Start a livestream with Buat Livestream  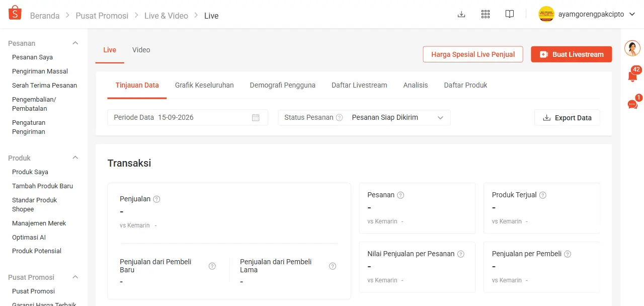572,54
